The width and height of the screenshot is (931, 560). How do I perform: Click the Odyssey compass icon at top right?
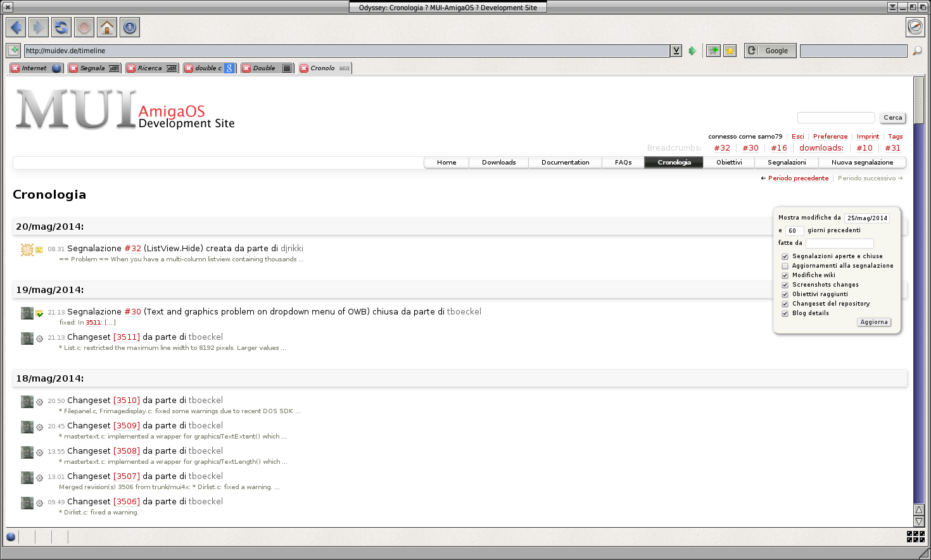point(915,27)
